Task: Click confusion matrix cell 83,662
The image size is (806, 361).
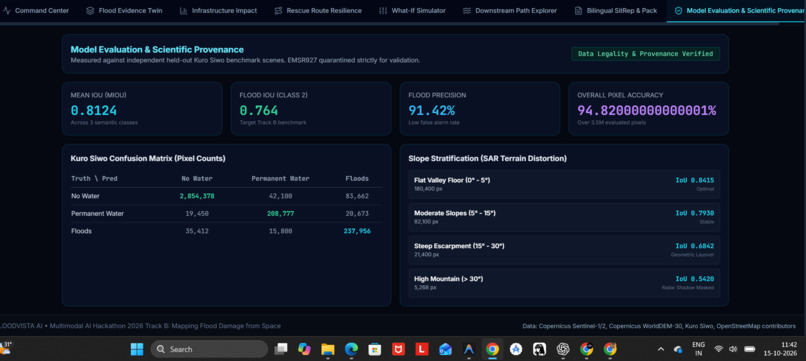Action: pos(357,196)
